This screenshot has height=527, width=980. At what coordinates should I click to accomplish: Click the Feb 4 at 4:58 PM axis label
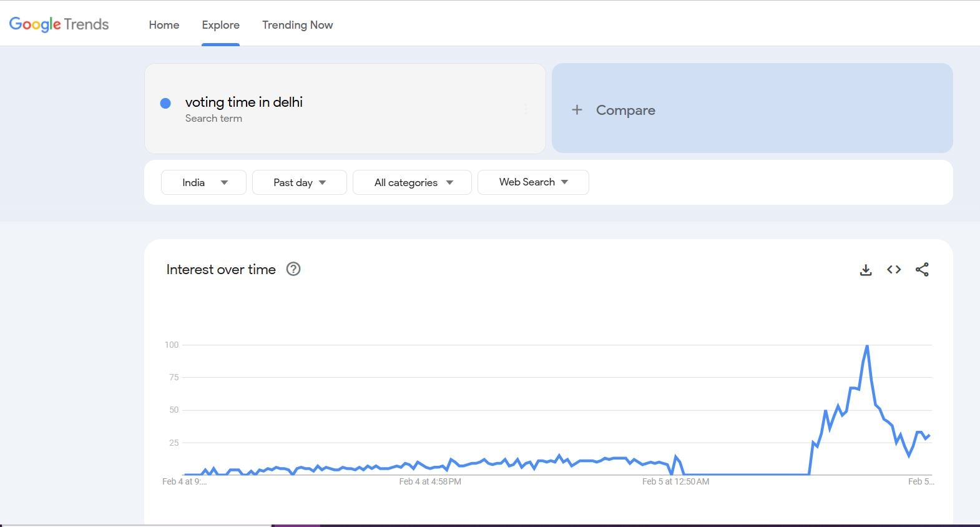click(x=430, y=481)
